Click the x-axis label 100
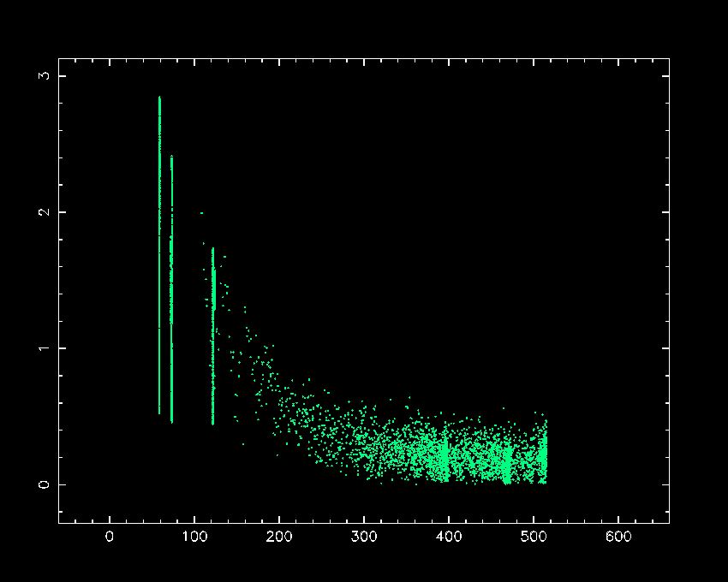The height and width of the screenshot is (582, 728). click(194, 537)
